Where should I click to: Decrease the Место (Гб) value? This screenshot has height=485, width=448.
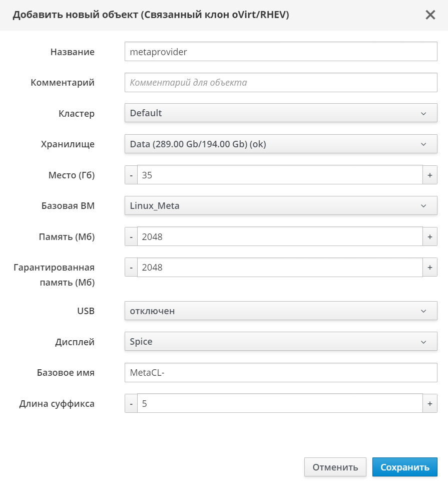(x=131, y=175)
